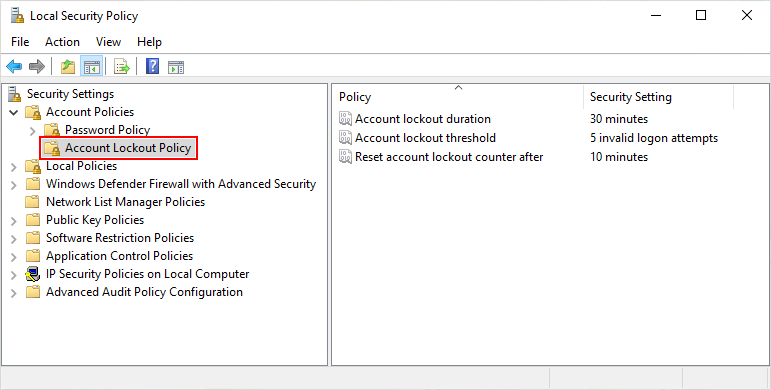The image size is (771, 390).
Task: Click the Local Policies folder icon
Action: click(x=33, y=166)
